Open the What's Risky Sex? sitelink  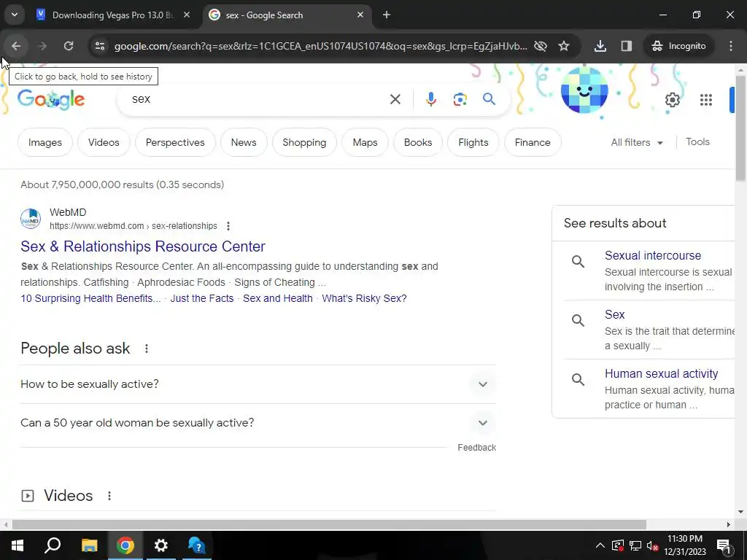(364, 298)
